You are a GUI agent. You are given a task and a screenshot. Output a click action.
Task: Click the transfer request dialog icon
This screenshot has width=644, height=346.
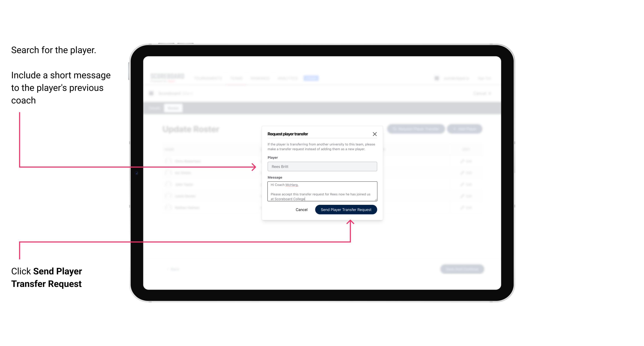coord(375,134)
